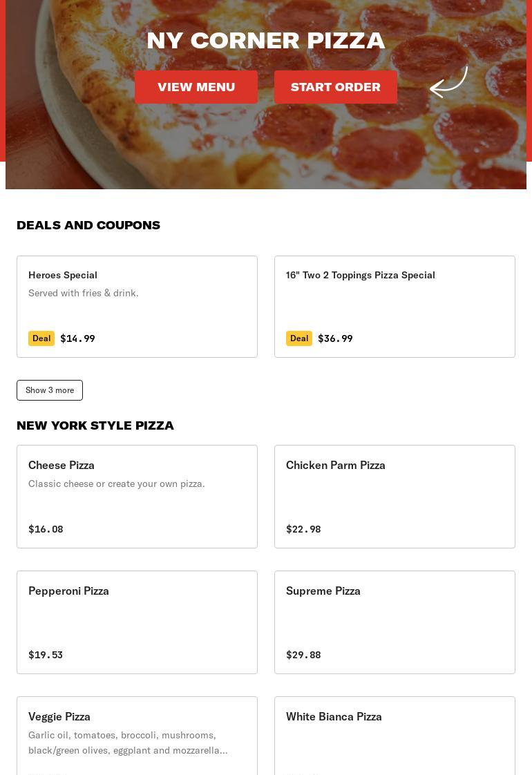The height and width of the screenshot is (775, 532).
Task: Click the $14.99 Heroes Special price
Action: 77,338
